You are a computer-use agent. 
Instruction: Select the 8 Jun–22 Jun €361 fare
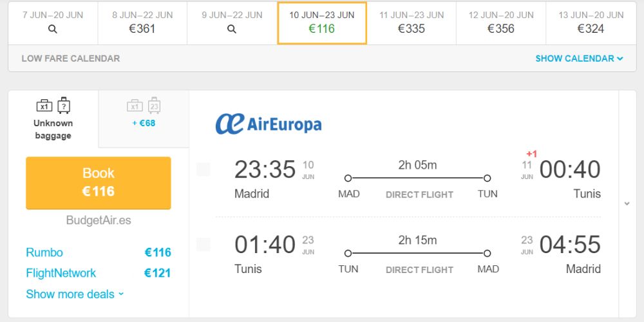142,23
